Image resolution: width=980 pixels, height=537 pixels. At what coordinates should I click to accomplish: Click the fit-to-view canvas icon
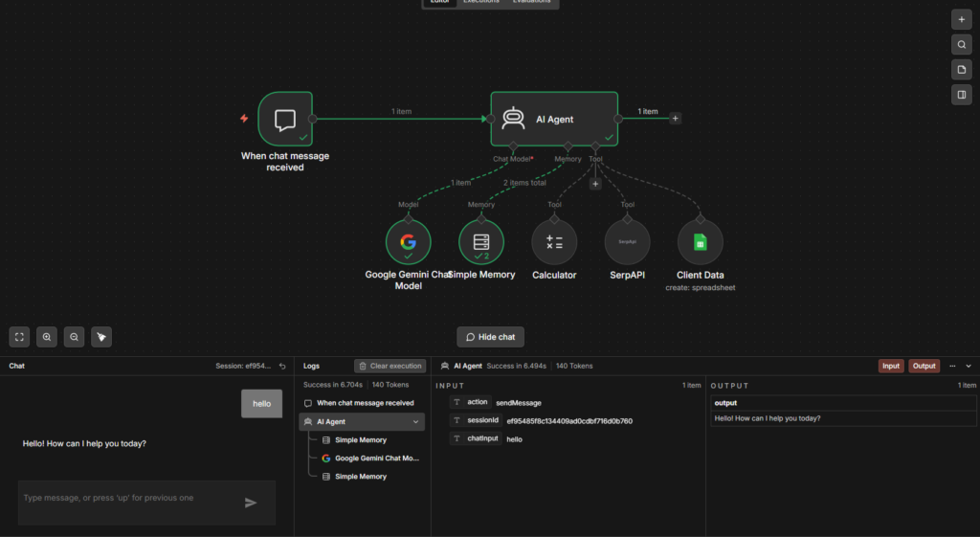click(19, 337)
